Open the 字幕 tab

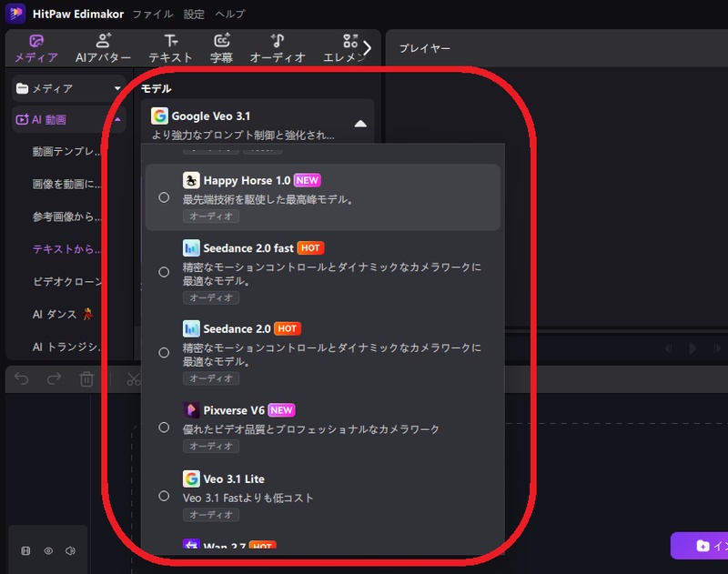[221, 48]
